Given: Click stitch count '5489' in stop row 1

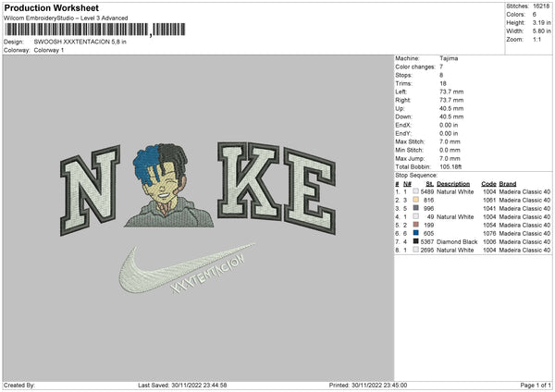Looking at the screenshot, I should tap(426, 191).
